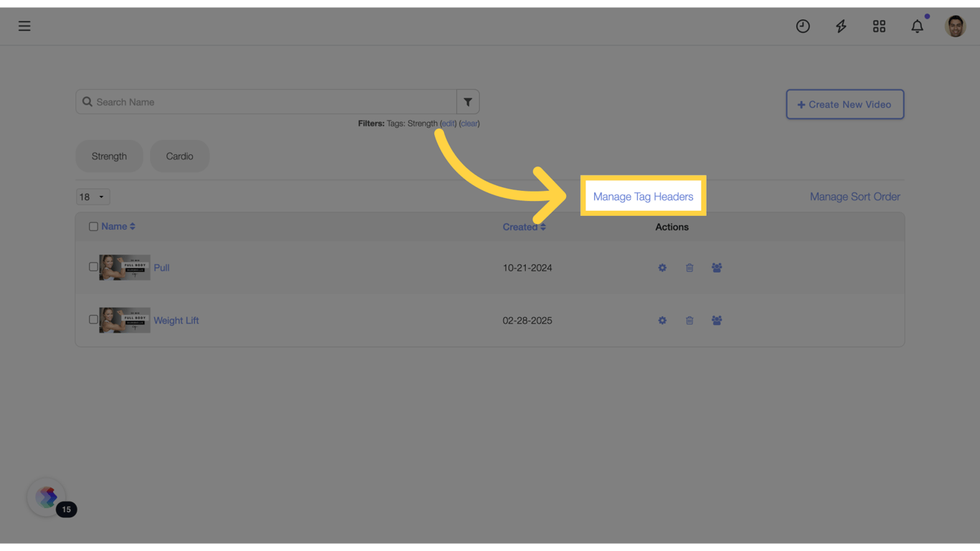The image size is (980, 551).
Task: Select the Strength tag filter
Action: coord(109,156)
